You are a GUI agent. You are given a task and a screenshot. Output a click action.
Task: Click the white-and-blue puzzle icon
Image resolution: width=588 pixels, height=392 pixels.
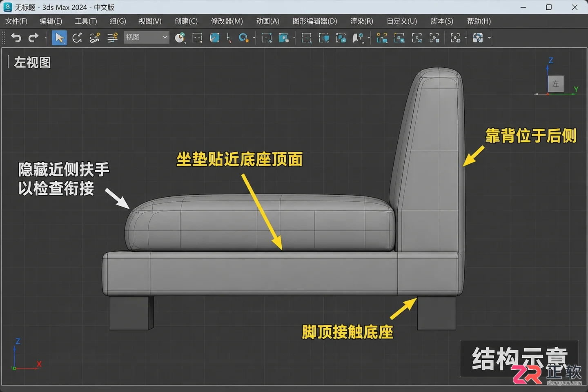477,38
